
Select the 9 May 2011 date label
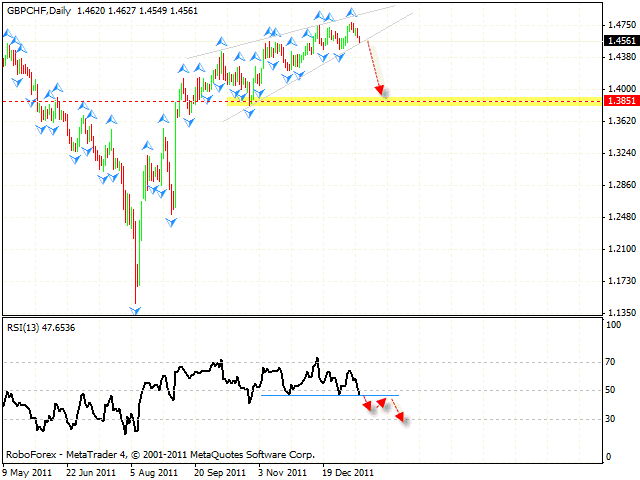28,471
